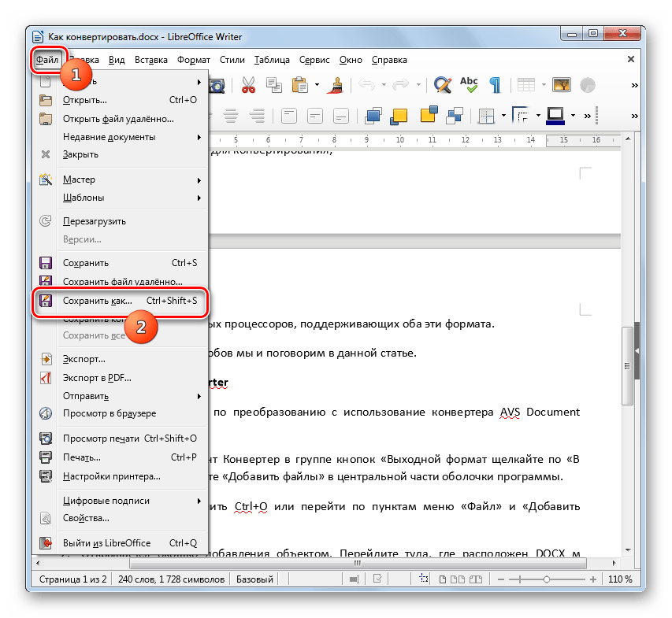Click the Back One icon

click(x=429, y=115)
